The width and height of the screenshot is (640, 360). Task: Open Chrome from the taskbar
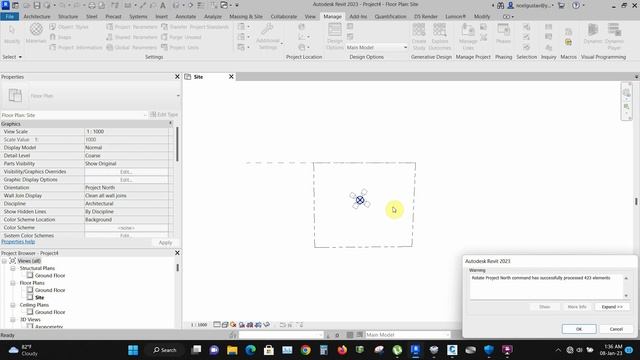[305, 350]
